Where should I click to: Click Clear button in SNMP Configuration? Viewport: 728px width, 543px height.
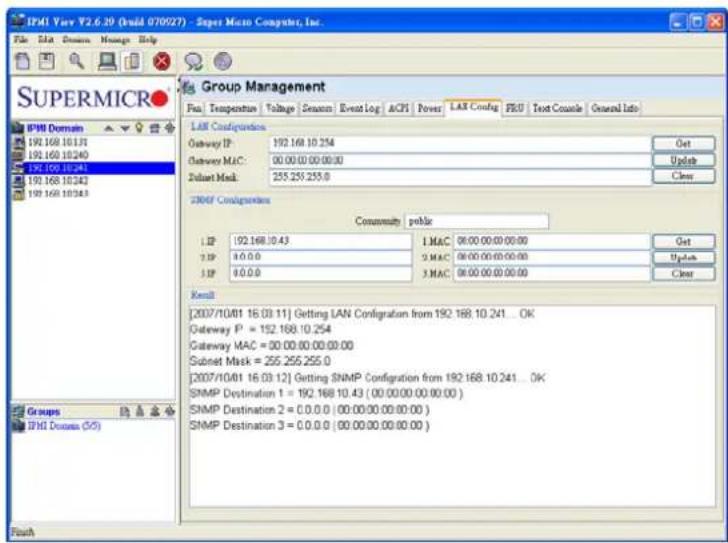(683, 273)
